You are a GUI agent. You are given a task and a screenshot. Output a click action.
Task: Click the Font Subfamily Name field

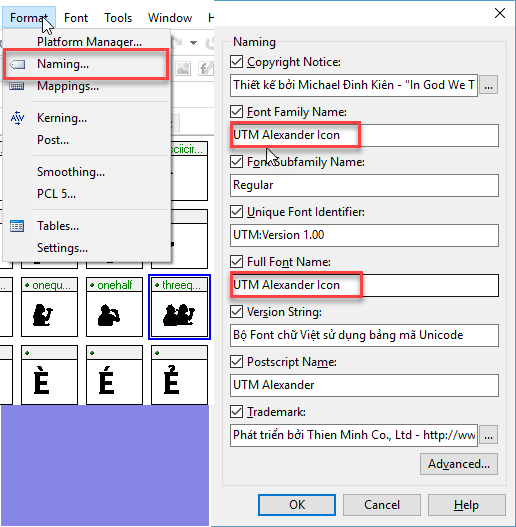pyautogui.click(x=364, y=185)
